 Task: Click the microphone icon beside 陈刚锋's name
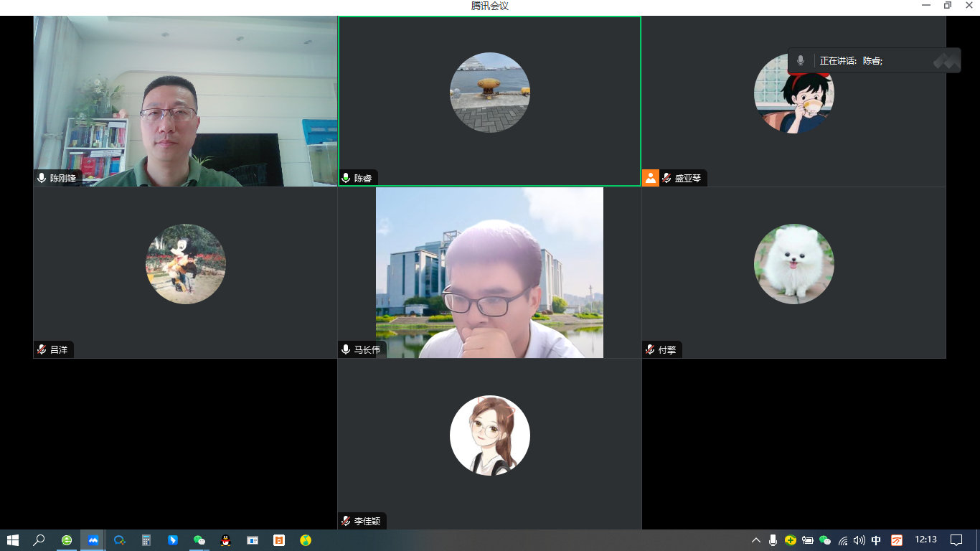[x=42, y=178]
